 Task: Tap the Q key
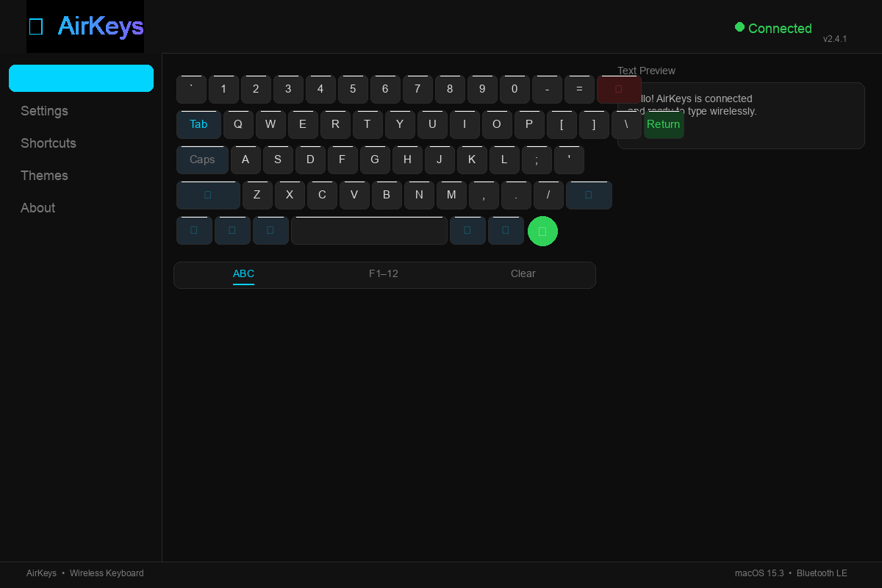[x=238, y=124]
